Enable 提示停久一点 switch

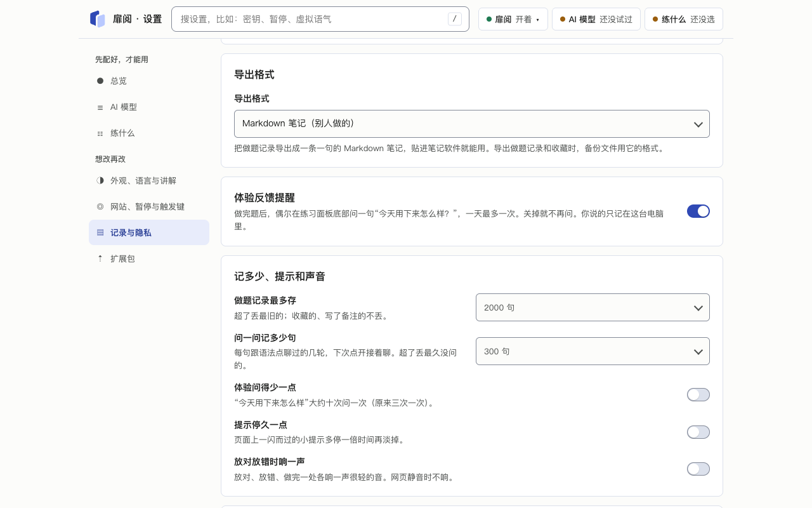pos(698,432)
